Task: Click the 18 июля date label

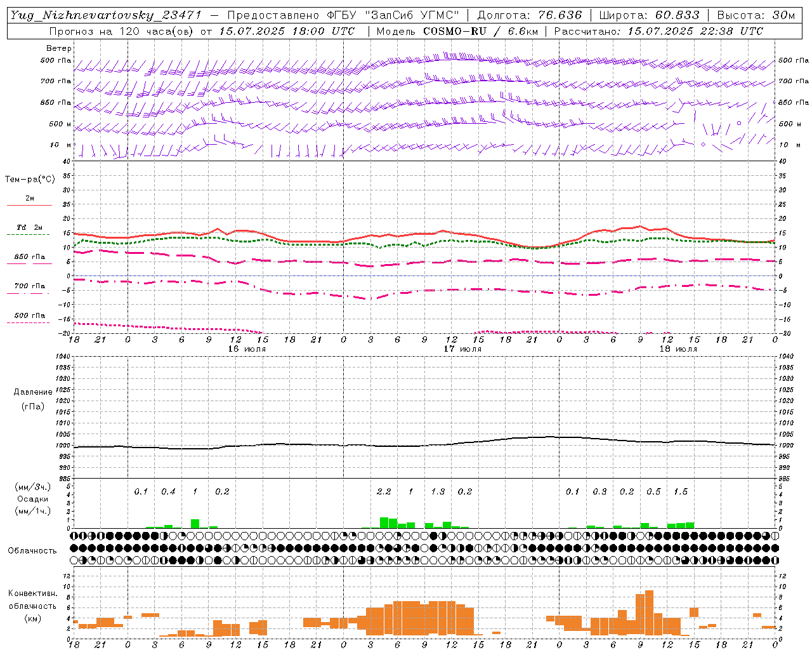Action: click(x=678, y=349)
